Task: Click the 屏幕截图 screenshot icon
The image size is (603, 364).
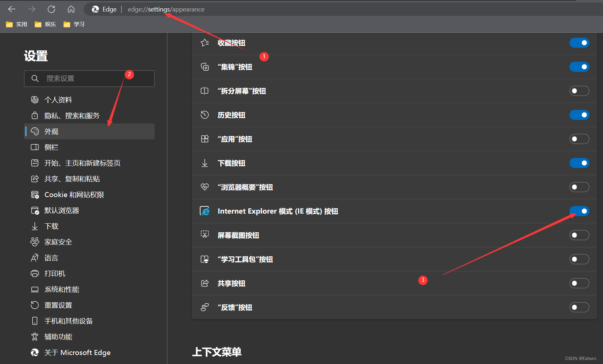Action: (205, 234)
